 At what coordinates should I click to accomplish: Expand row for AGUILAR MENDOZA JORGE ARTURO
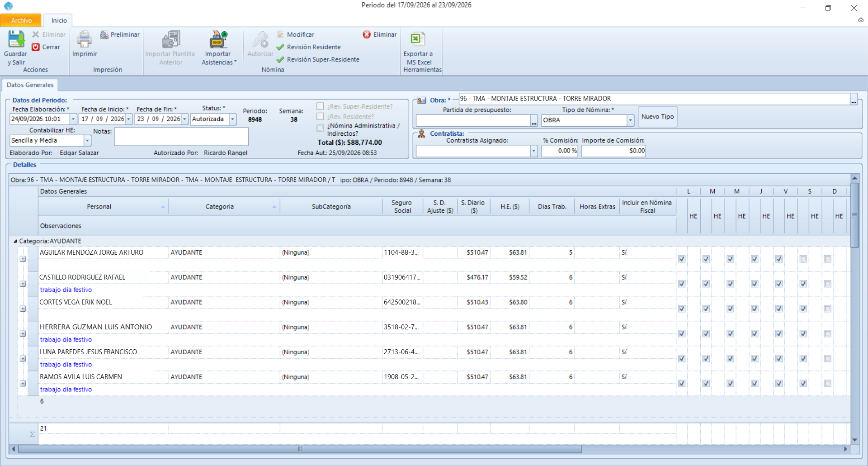pos(23,259)
